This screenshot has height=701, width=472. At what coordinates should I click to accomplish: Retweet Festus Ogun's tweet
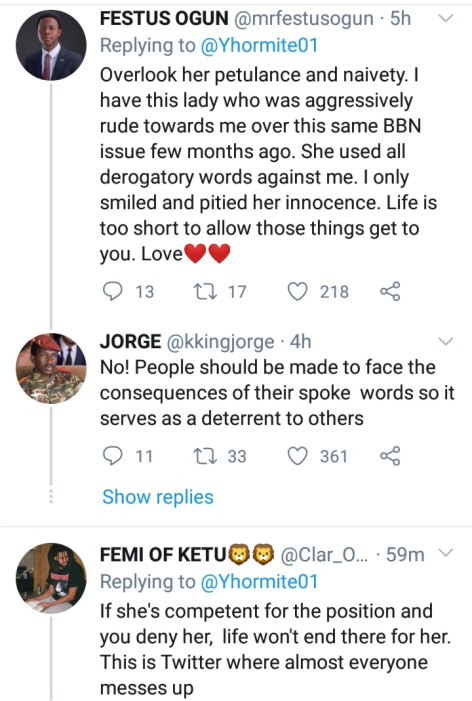[x=205, y=291]
